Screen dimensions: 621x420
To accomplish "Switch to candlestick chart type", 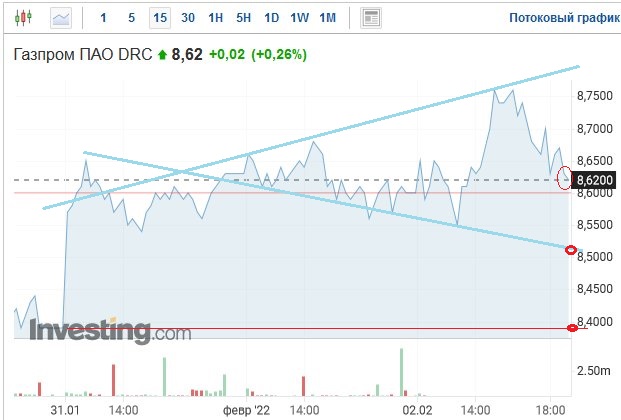I will pos(23,18).
